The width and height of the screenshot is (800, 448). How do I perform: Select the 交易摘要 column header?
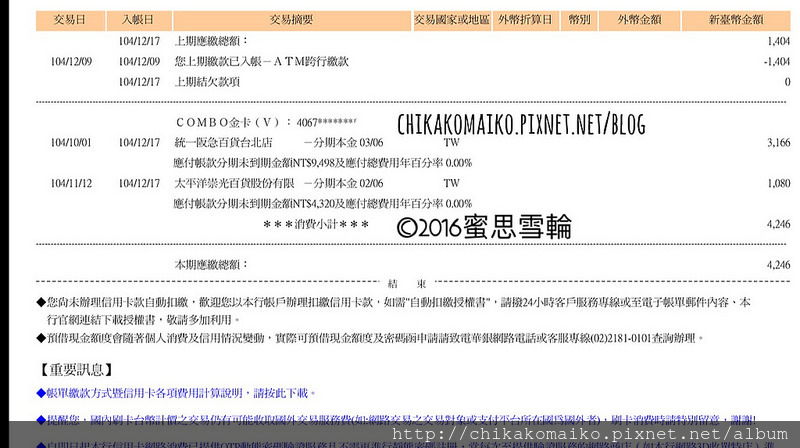point(292,20)
